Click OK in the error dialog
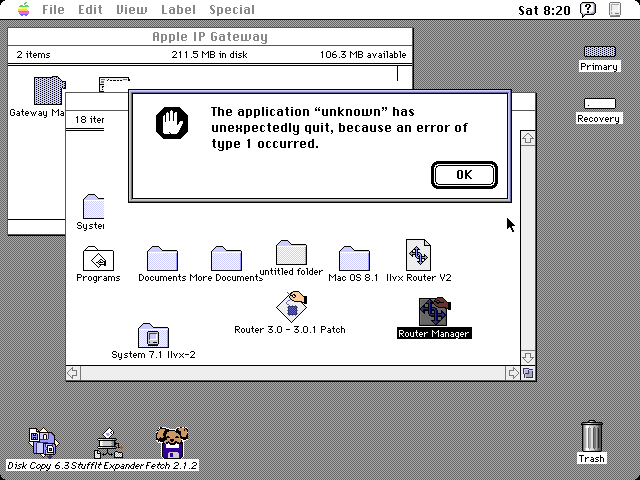This screenshot has width=640, height=480. (464, 175)
